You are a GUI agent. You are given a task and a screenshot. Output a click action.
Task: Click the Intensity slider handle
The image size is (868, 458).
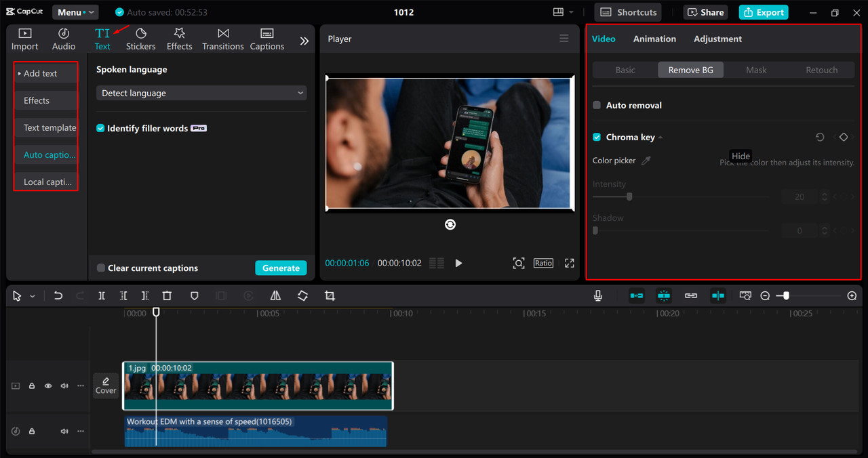click(629, 196)
